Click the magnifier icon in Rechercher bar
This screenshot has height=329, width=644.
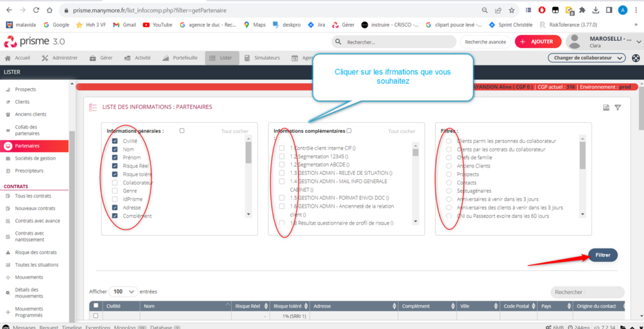tap(340, 42)
